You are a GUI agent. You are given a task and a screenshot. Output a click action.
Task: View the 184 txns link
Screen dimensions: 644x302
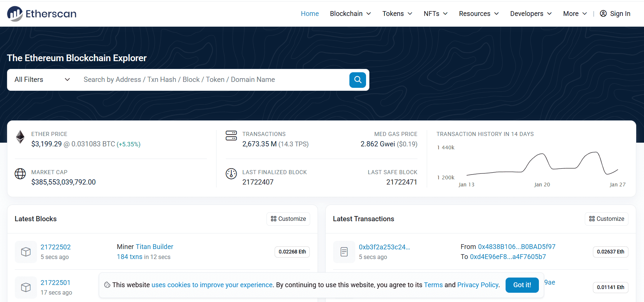pyautogui.click(x=130, y=257)
